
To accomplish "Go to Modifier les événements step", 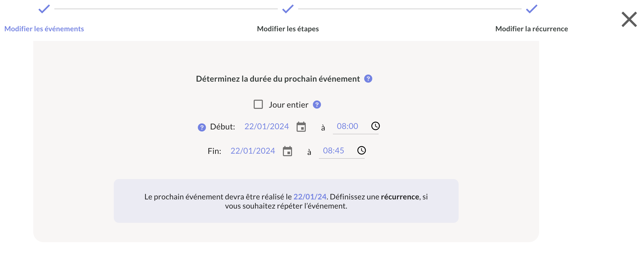I will 44,29.
